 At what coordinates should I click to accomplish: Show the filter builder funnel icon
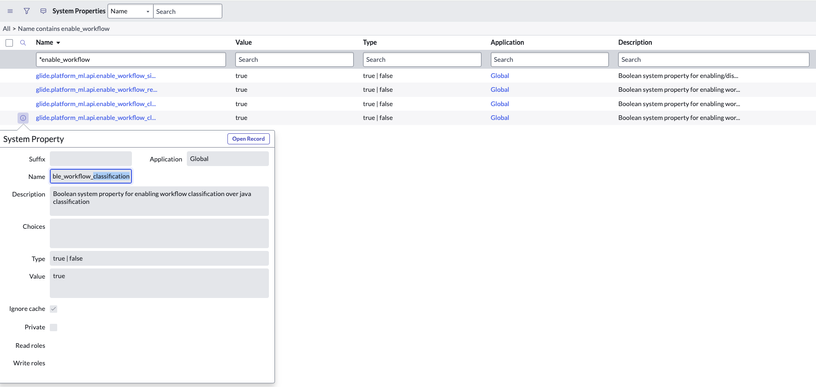tap(27, 11)
